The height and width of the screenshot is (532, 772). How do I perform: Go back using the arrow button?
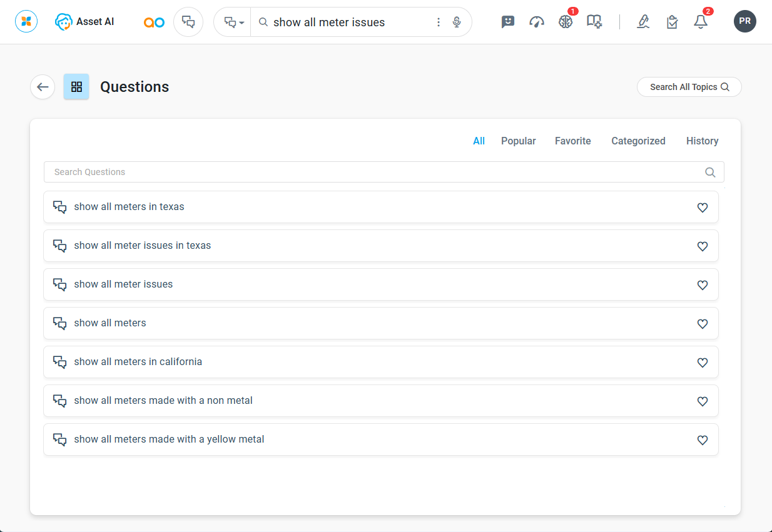[43, 87]
